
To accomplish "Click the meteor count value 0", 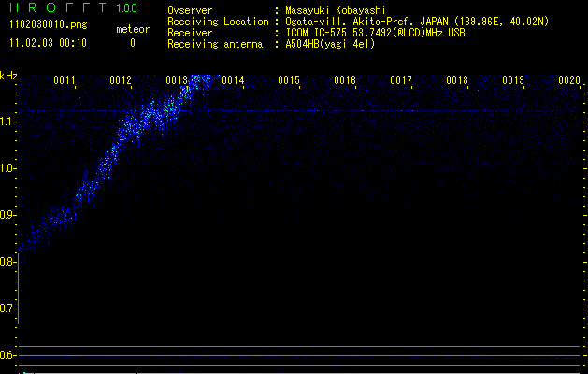I will (x=133, y=43).
